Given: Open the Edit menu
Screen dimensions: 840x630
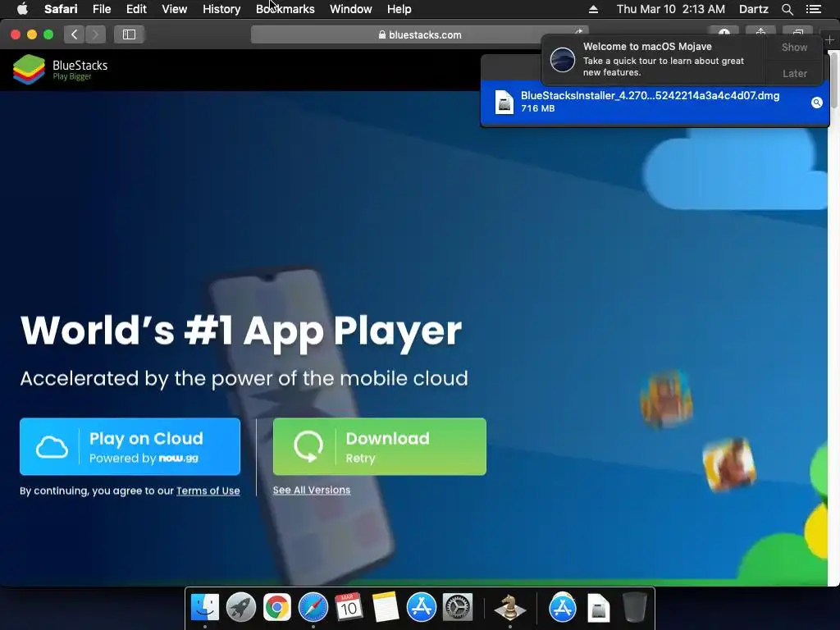Looking at the screenshot, I should (x=136, y=9).
